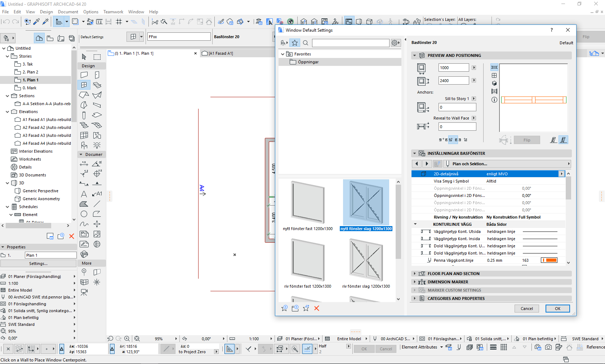
Task: Click the zoom-in magnifier at bottom bar
Action: tap(127, 339)
